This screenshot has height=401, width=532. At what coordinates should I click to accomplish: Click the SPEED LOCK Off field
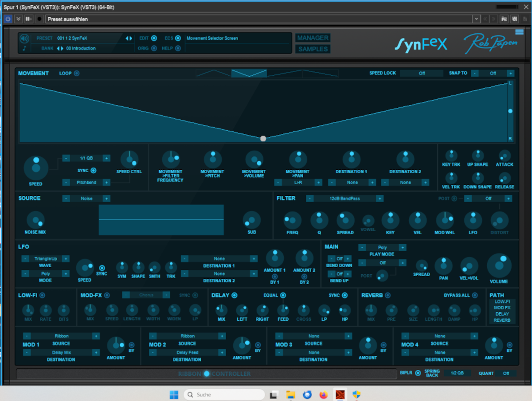coord(422,74)
